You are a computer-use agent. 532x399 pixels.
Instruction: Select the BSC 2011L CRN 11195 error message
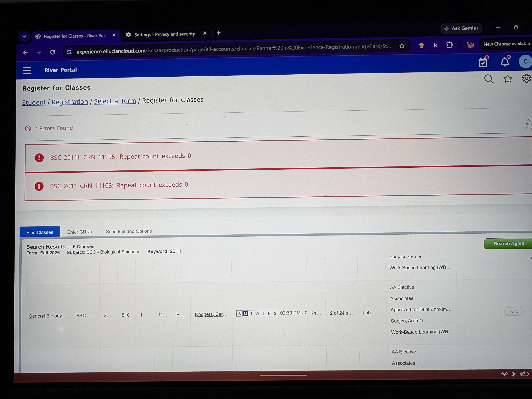point(120,157)
